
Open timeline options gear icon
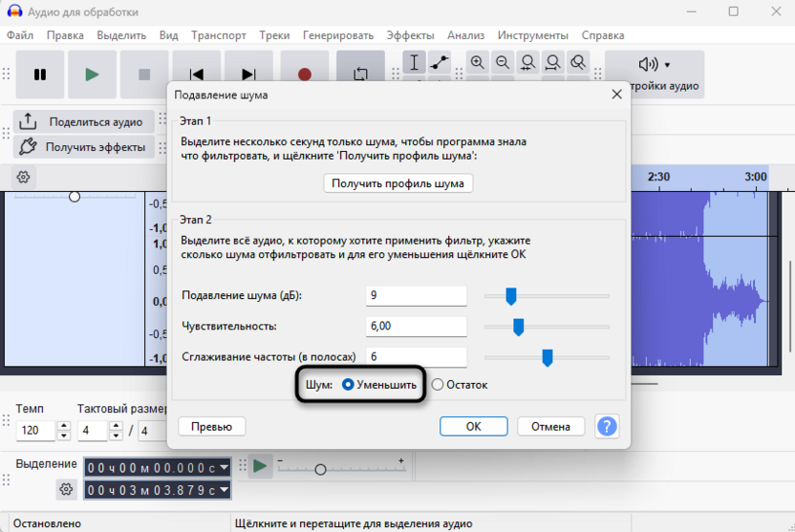coord(24,177)
